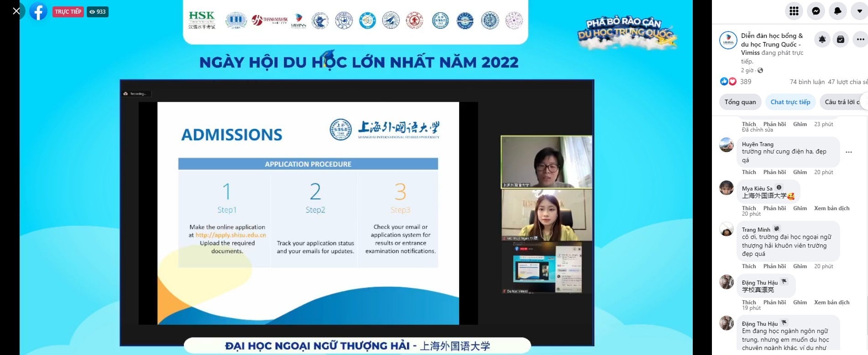Viewport: 868px width, 355px height.
Task: Reply to Đặng Thu Hậu's 学校真漂亮 comment
Action: (774, 302)
